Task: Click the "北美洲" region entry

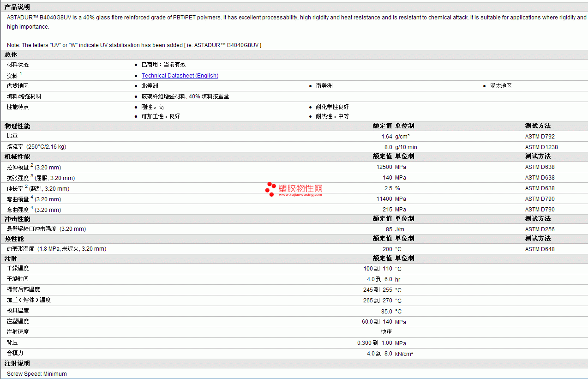Action: pos(150,86)
